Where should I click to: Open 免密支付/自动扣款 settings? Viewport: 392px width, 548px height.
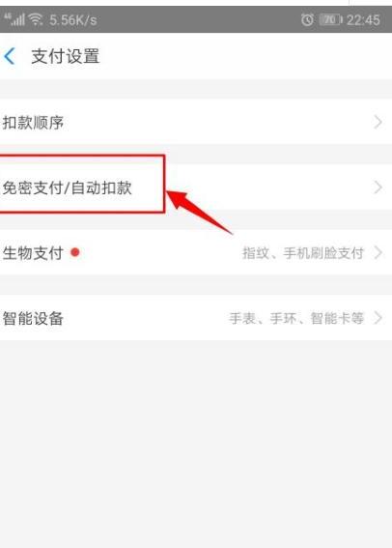tap(196, 187)
